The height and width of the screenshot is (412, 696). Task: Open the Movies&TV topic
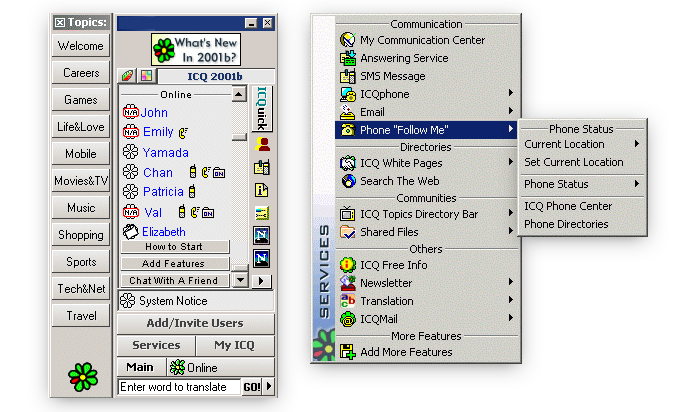coord(80,181)
